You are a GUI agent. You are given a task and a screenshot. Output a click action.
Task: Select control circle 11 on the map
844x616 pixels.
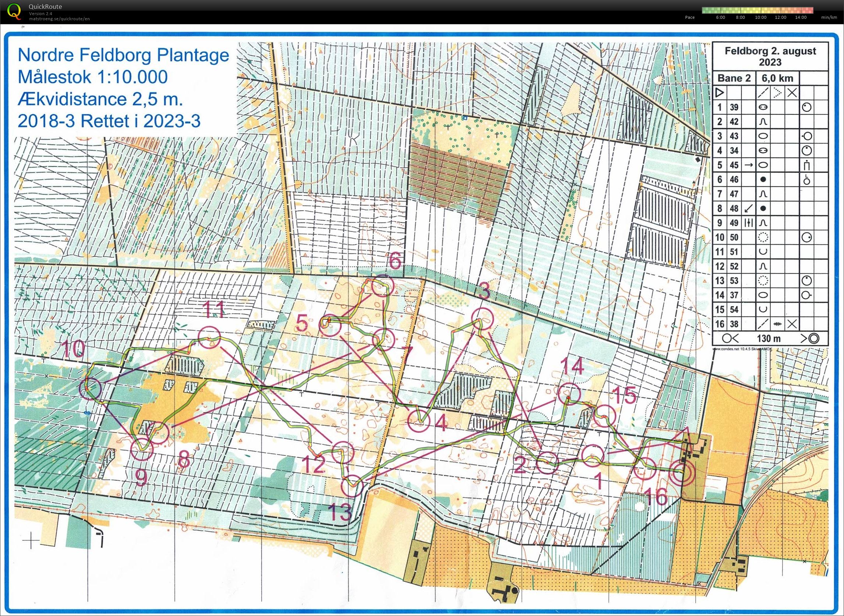(209, 337)
